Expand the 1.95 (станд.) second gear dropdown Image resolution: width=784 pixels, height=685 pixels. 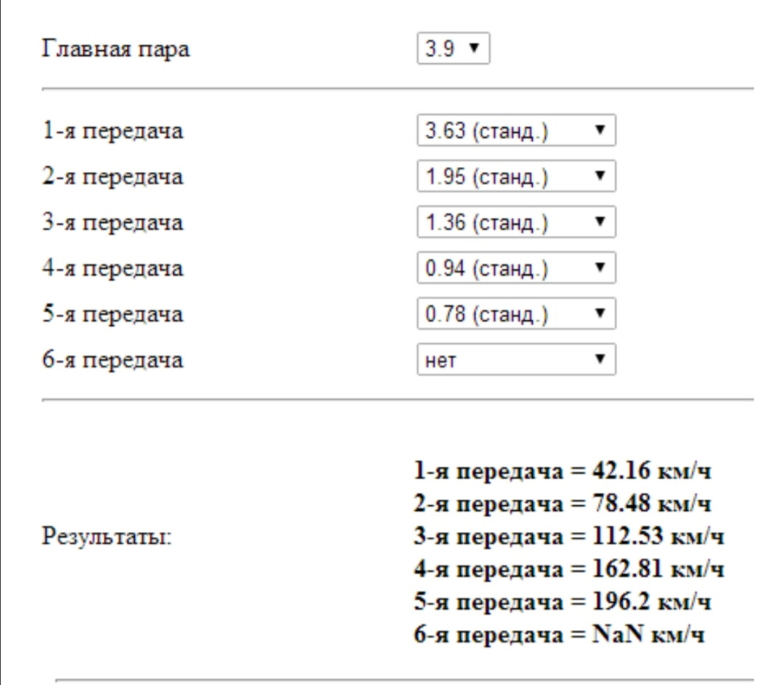coord(516,177)
